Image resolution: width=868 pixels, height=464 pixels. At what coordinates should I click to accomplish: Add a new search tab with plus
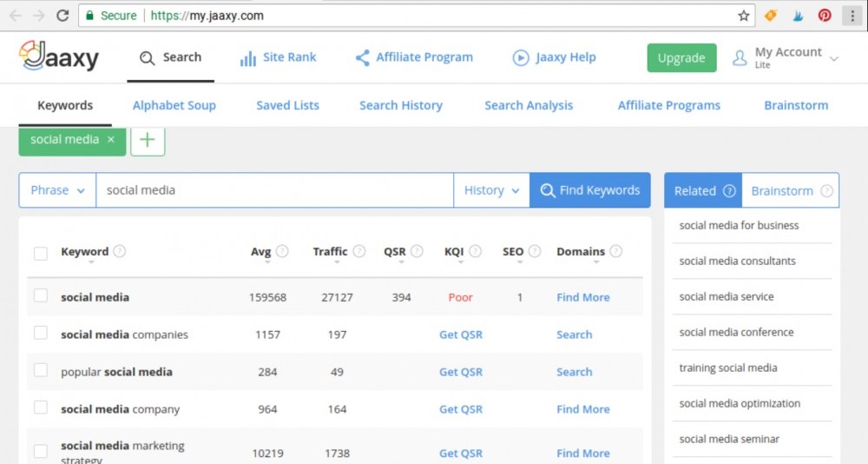[x=148, y=140]
